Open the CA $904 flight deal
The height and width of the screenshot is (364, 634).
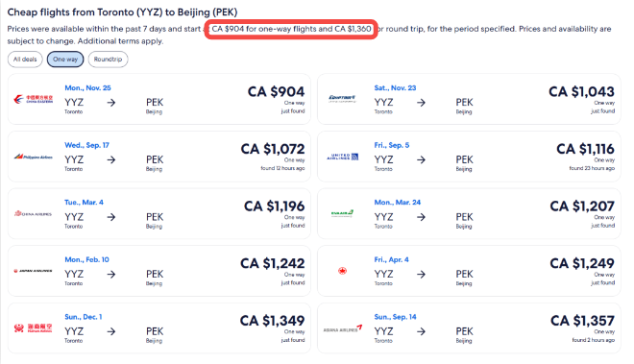click(159, 99)
